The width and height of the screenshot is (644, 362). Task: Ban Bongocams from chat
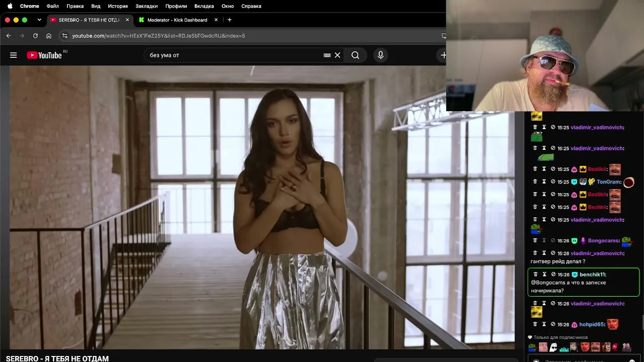coord(553,241)
